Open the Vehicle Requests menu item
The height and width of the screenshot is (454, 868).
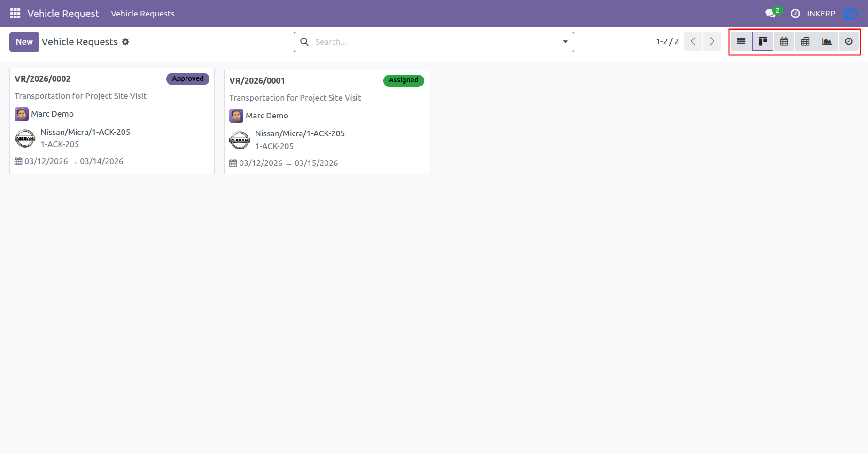click(x=143, y=14)
